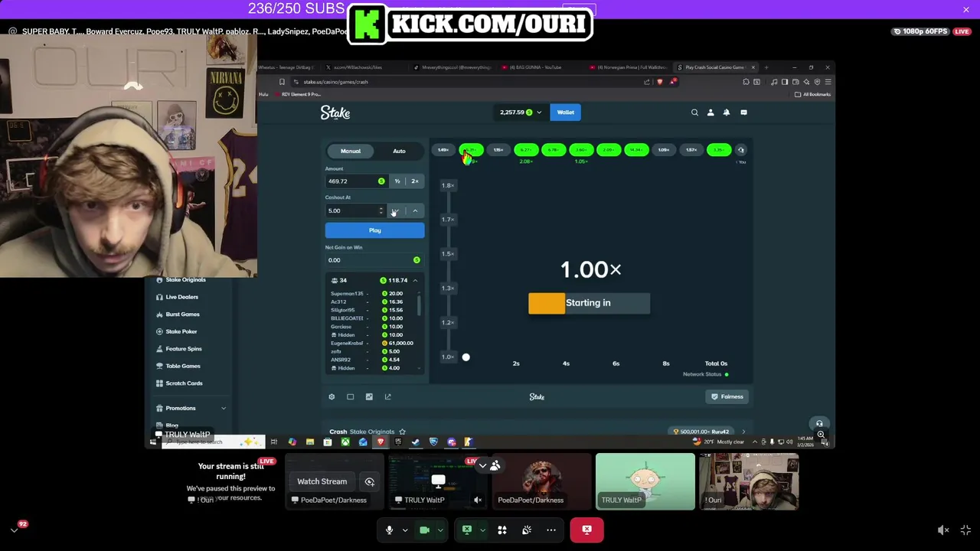980x551 pixels.
Task: Open the Fairness dialog
Action: click(727, 396)
